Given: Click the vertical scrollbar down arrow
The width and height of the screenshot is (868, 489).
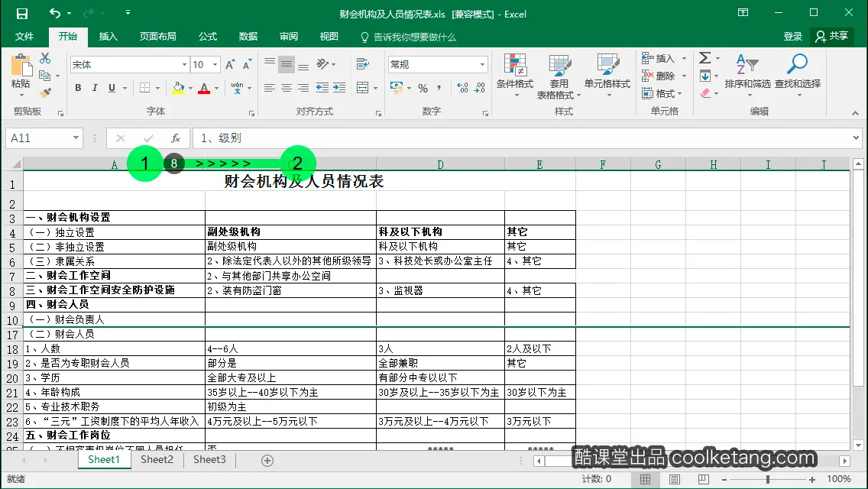Looking at the screenshot, I should (858, 445).
